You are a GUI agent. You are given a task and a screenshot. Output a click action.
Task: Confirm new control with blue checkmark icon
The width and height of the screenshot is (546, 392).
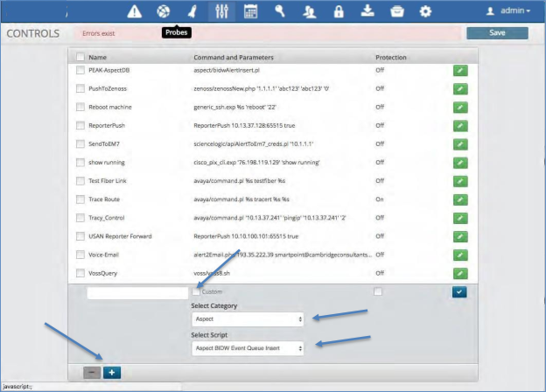pyautogui.click(x=459, y=292)
